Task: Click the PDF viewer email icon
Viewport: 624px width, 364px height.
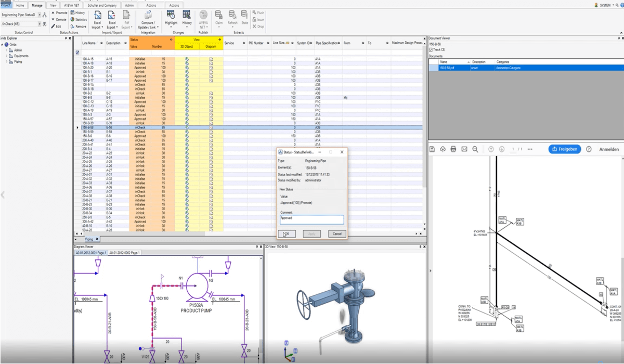Action: [464, 149]
